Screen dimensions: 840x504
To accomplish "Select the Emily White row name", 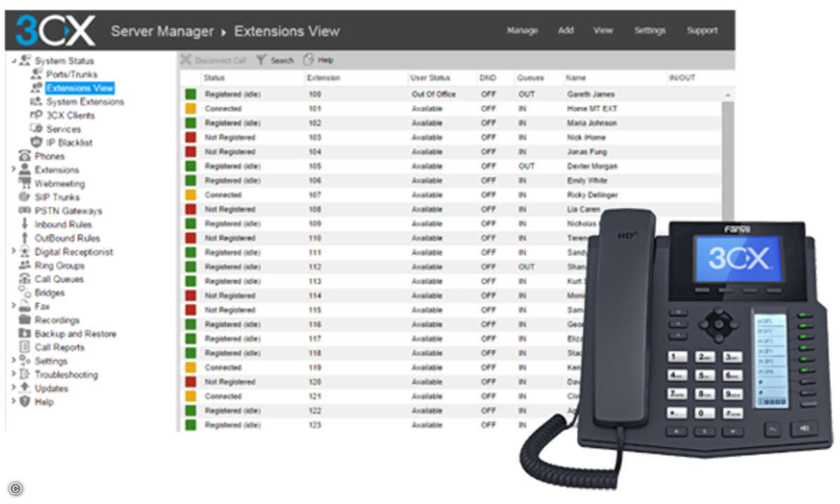I will pyautogui.click(x=587, y=181).
